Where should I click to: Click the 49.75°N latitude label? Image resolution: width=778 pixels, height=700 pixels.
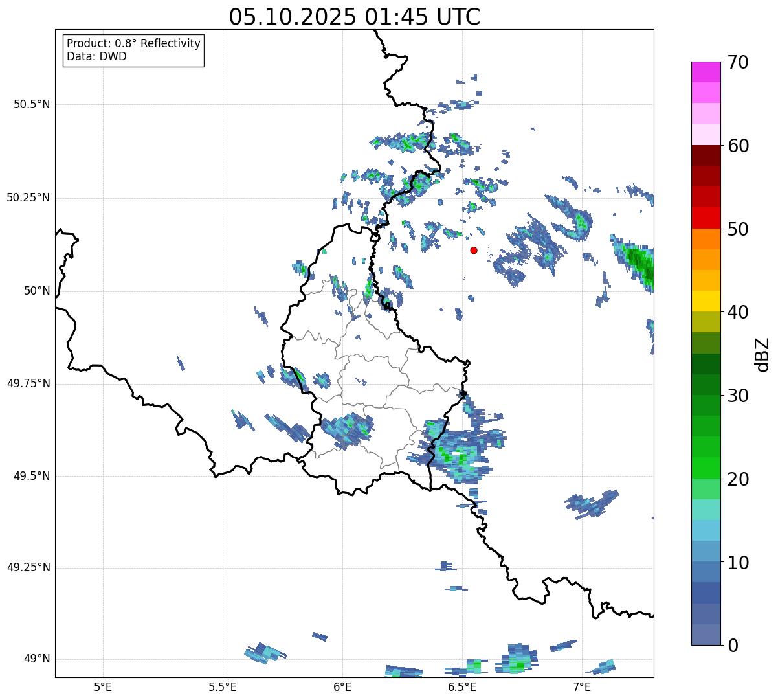28,383
